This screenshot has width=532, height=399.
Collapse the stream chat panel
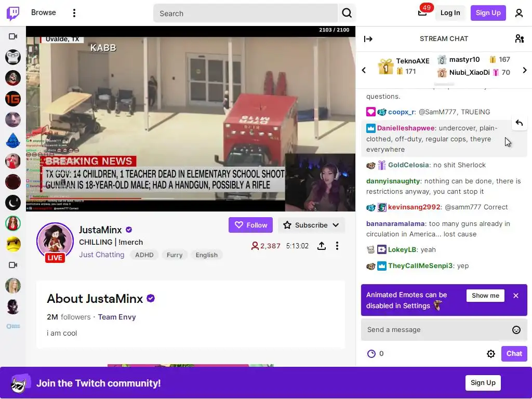pyautogui.click(x=368, y=39)
